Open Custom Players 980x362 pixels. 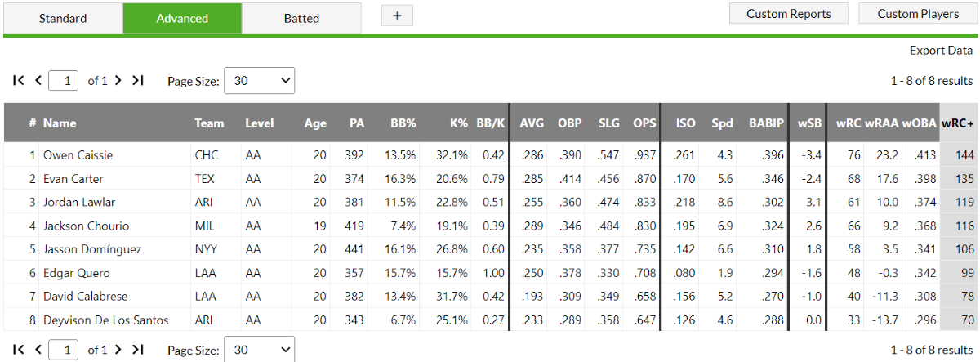pos(918,14)
